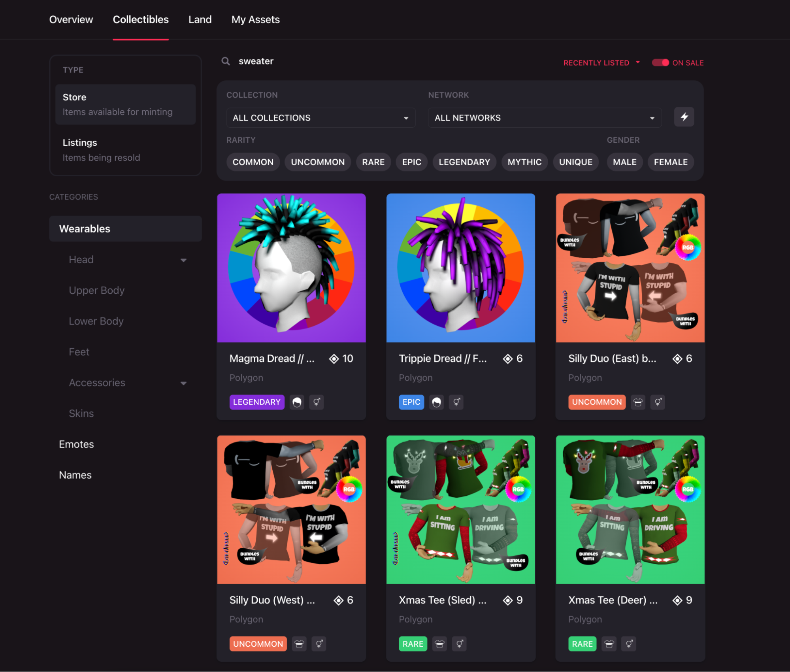Switch to the Land tab
Viewport: 790px width, 672px height.
[x=200, y=19]
